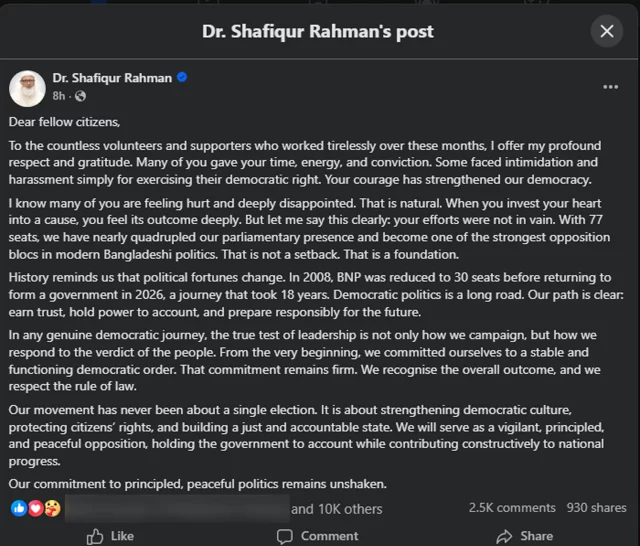Open the three-dot post options menu
Image resolution: width=640 pixels, height=546 pixels.
coord(610,87)
